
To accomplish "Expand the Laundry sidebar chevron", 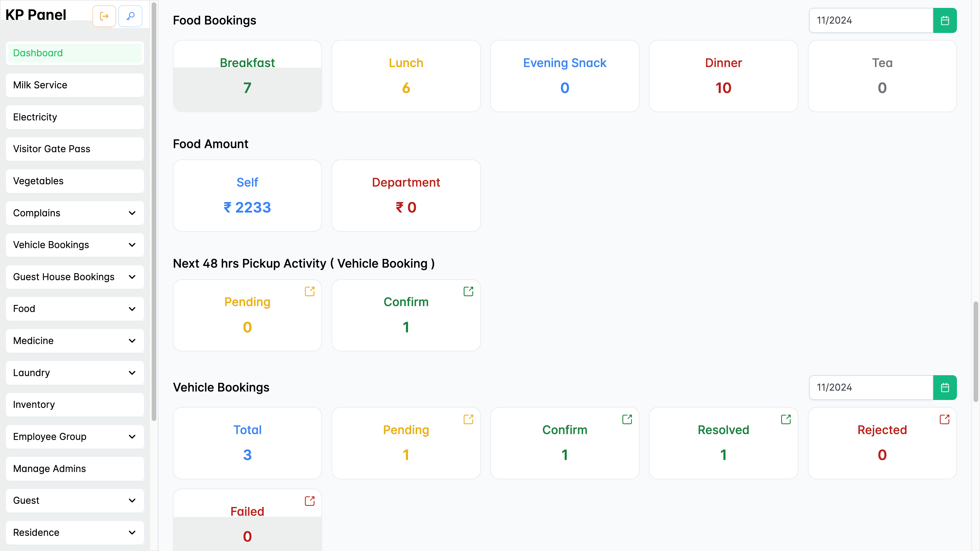I will [132, 373].
